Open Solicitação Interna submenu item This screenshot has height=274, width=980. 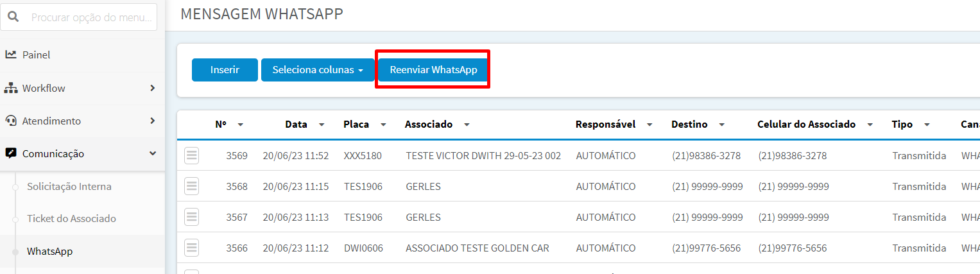click(69, 187)
